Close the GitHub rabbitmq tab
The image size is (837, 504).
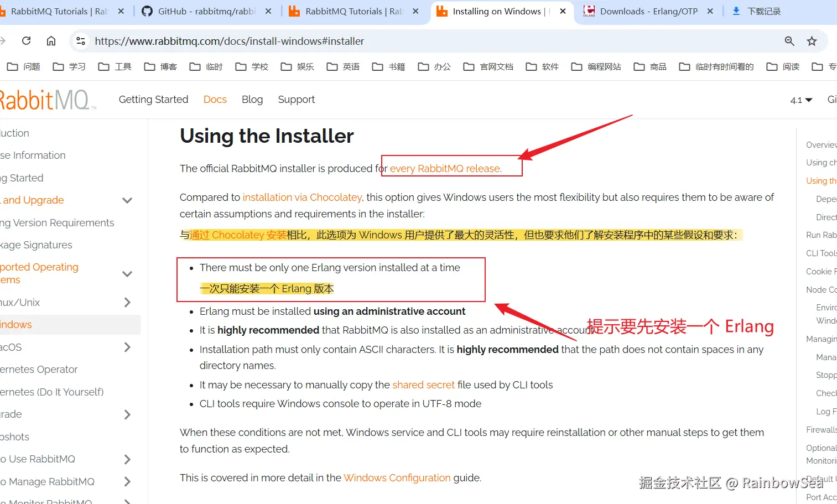[x=268, y=11]
